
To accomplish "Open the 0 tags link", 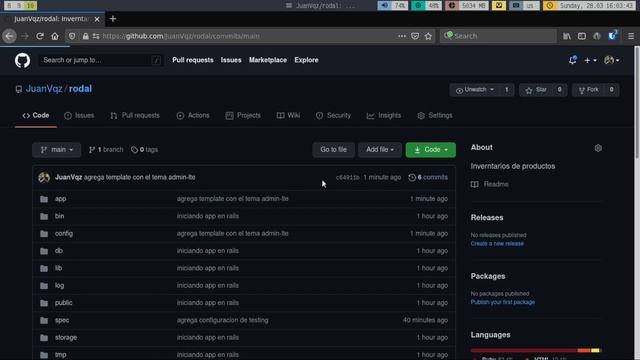I will pos(144,150).
